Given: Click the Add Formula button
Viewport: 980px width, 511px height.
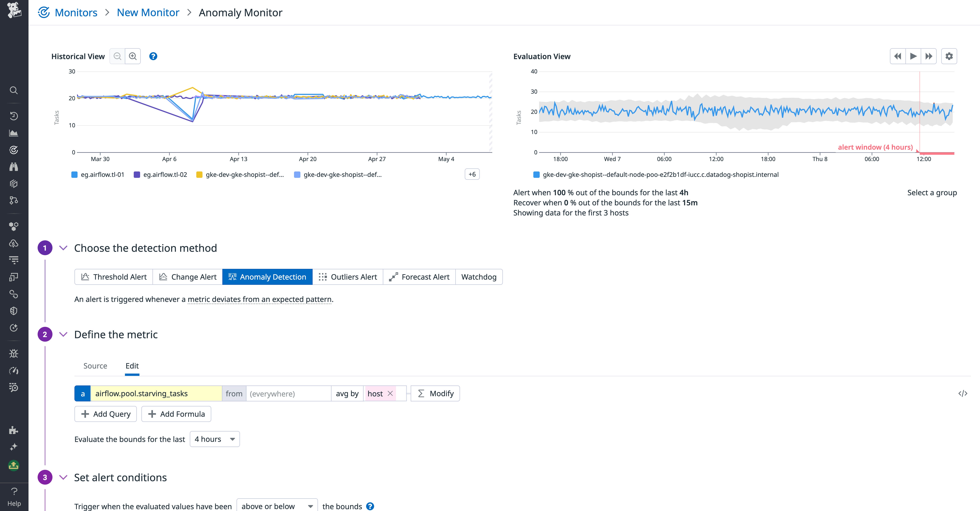Looking at the screenshot, I should tap(176, 414).
